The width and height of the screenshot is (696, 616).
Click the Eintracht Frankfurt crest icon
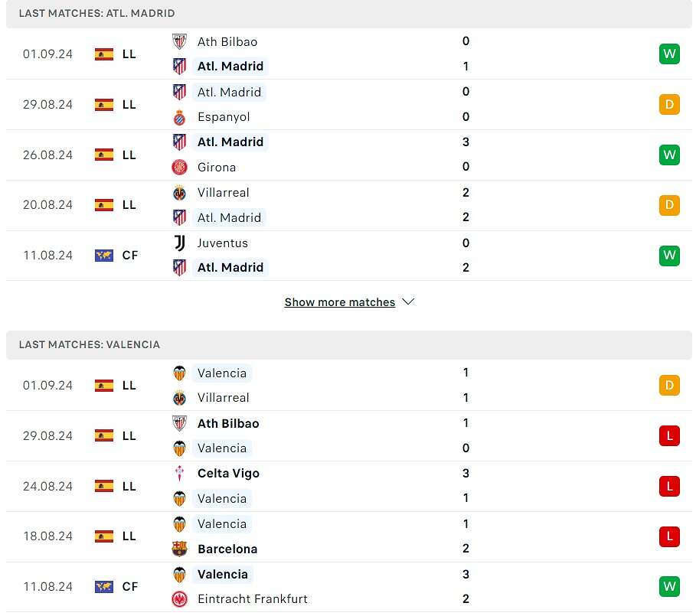(179, 599)
